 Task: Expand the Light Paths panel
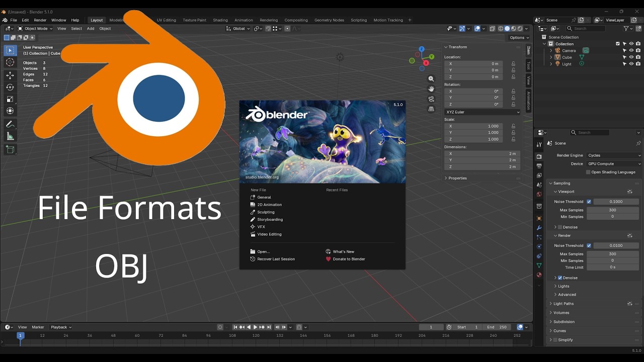(x=563, y=304)
